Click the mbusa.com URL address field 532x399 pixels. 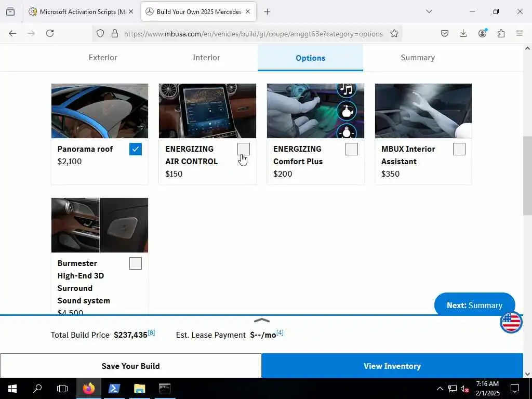[x=253, y=34]
